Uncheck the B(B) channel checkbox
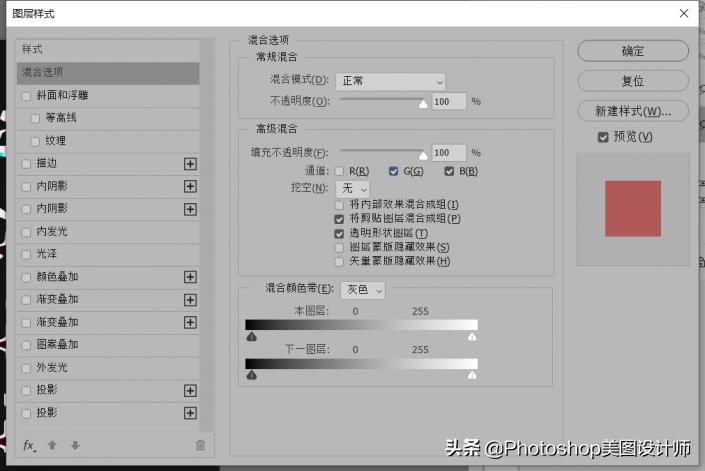The image size is (705, 471). pyautogui.click(x=449, y=171)
